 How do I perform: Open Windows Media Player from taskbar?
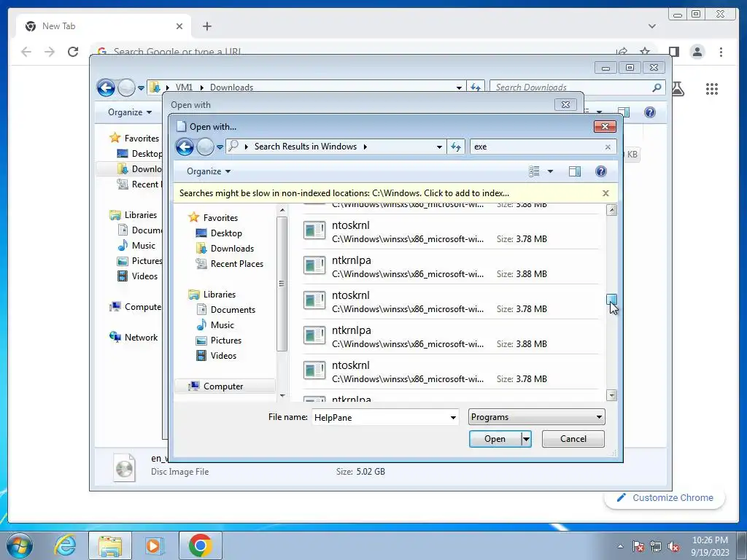(154, 545)
